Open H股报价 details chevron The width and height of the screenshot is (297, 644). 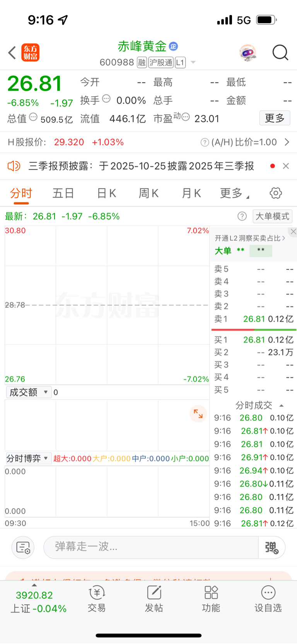[287, 142]
